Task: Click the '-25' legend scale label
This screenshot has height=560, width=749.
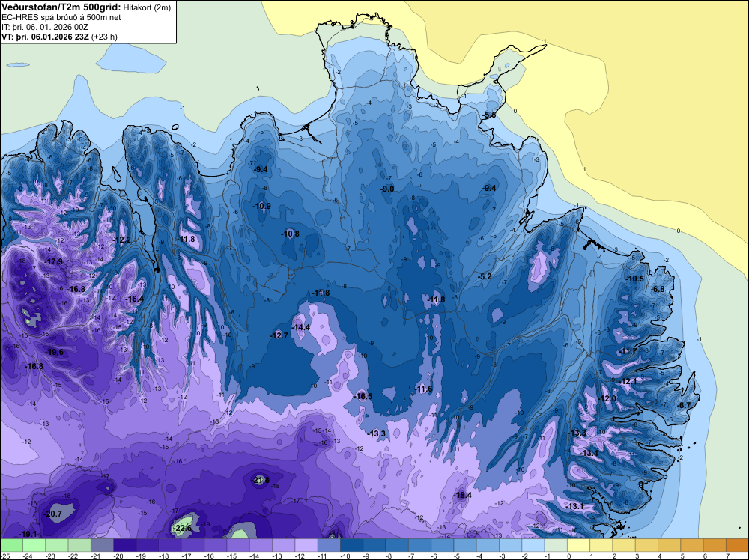Action: (4, 556)
